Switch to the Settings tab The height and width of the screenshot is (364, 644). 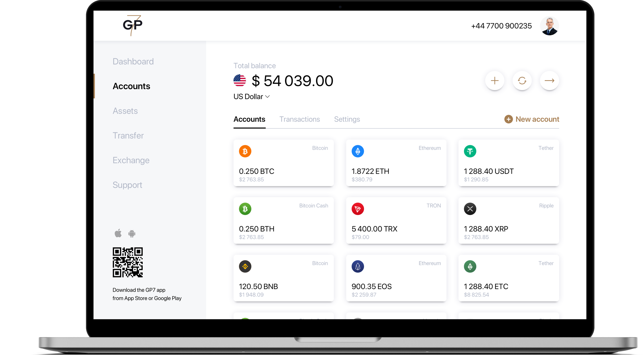(347, 119)
